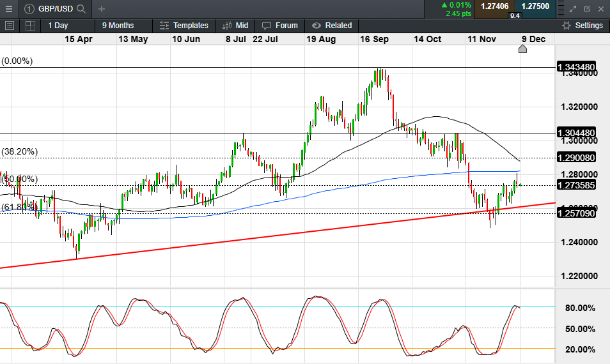Click the 1.27500 buy price button
This screenshot has height=364, width=610.
tap(535, 6)
